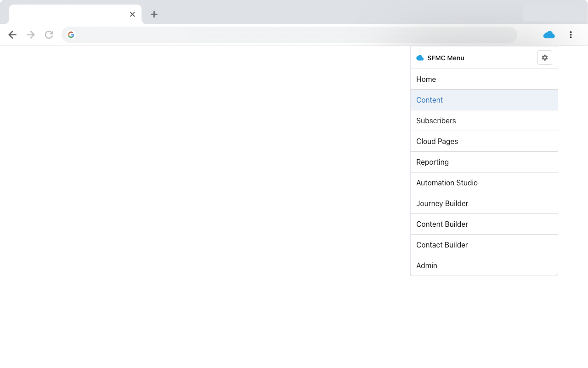Image resolution: width=588 pixels, height=368 pixels.
Task: Open the Content menu entry
Action: [484, 100]
